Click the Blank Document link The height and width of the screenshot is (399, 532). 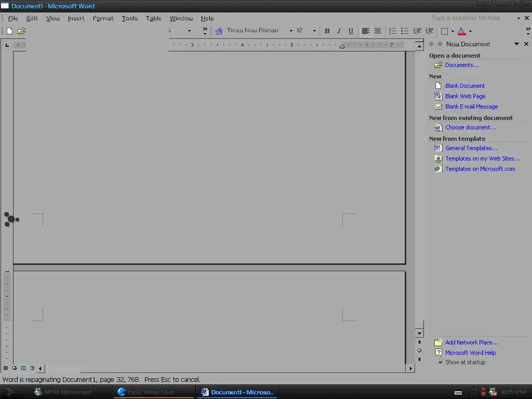[x=465, y=86]
